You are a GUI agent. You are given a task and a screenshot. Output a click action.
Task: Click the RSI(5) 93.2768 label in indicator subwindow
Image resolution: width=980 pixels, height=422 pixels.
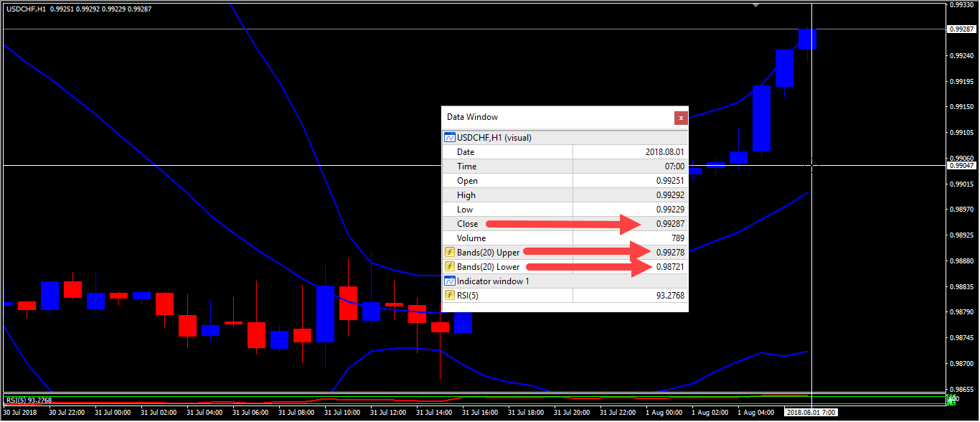tap(29, 400)
